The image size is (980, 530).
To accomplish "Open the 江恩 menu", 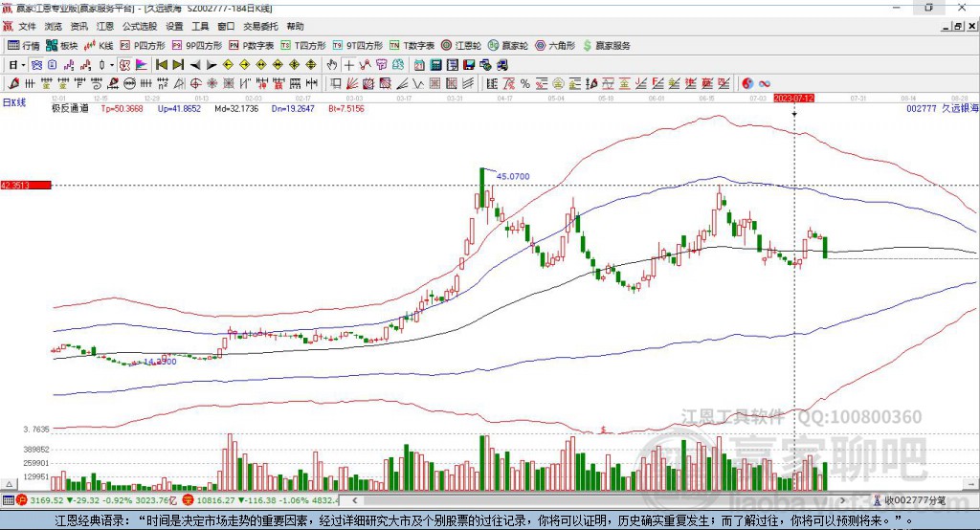I will click(105, 26).
